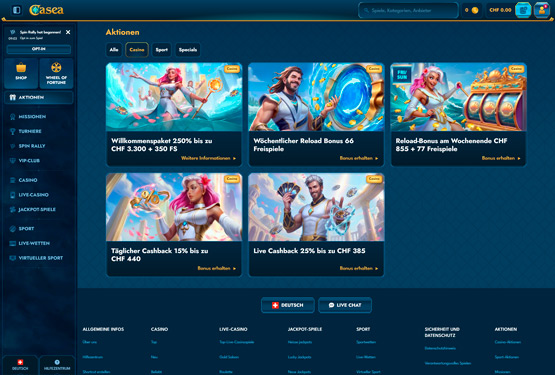Open the footer link Heisse Jackpots

(300, 342)
